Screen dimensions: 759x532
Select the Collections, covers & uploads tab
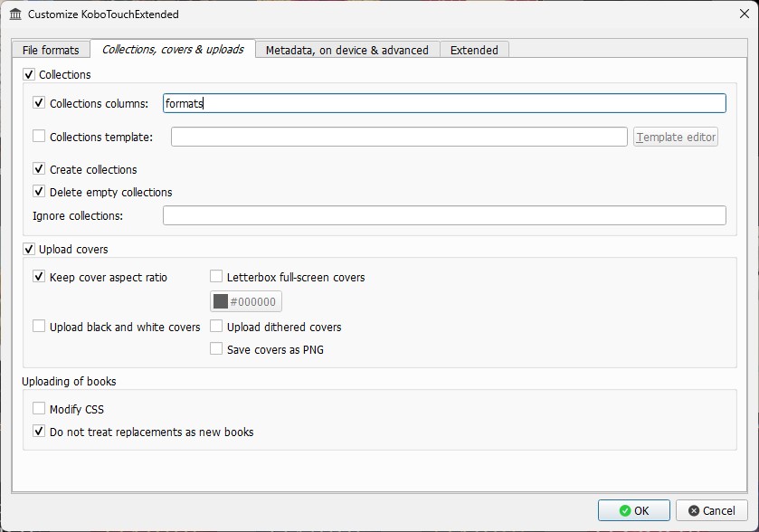tap(173, 50)
